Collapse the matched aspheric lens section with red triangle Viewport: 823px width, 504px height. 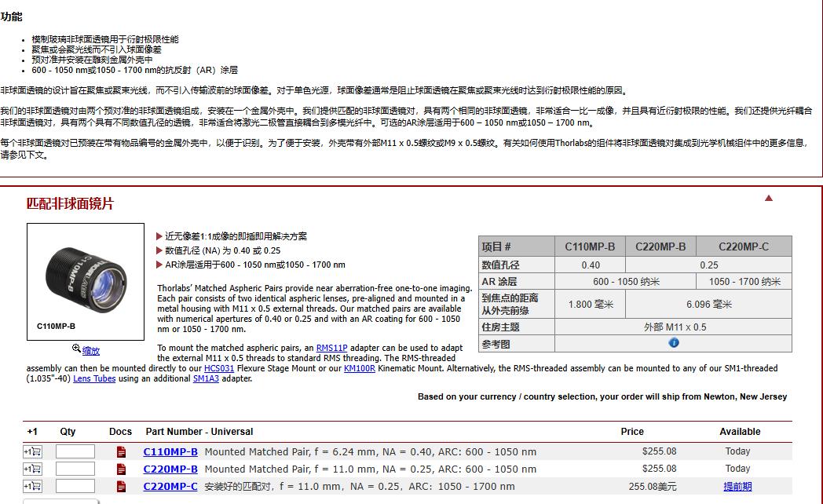coord(768,198)
